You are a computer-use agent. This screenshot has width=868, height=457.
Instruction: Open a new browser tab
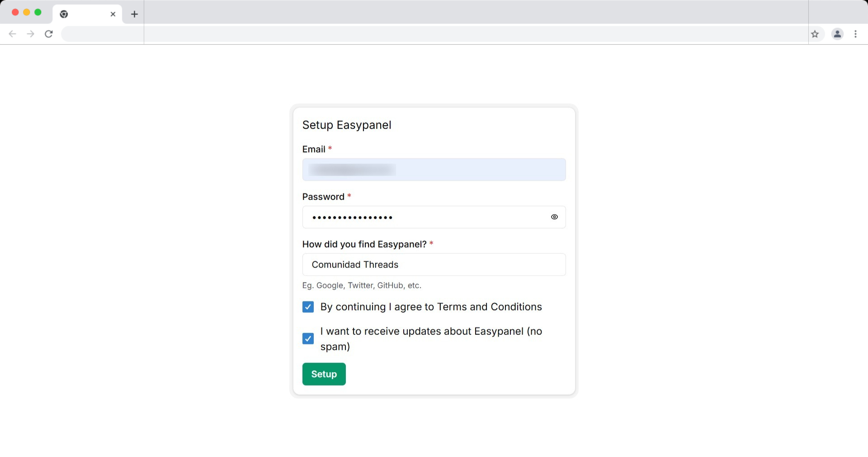[x=134, y=14]
